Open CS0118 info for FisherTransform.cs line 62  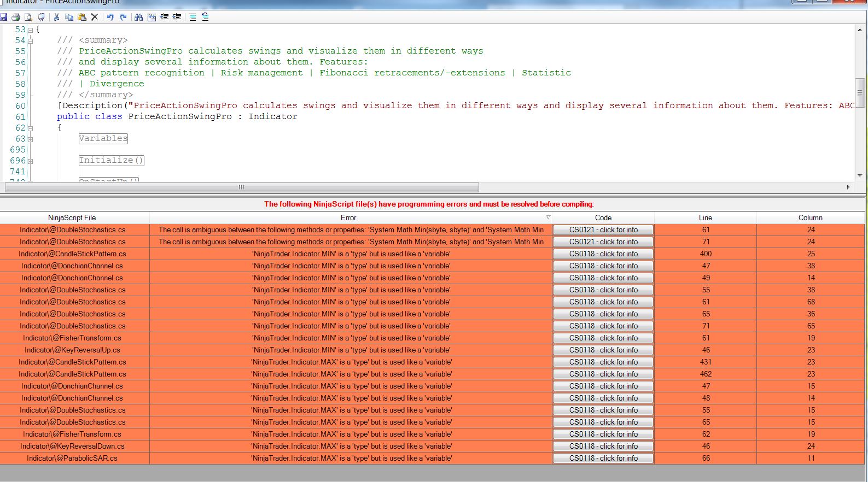click(603, 434)
